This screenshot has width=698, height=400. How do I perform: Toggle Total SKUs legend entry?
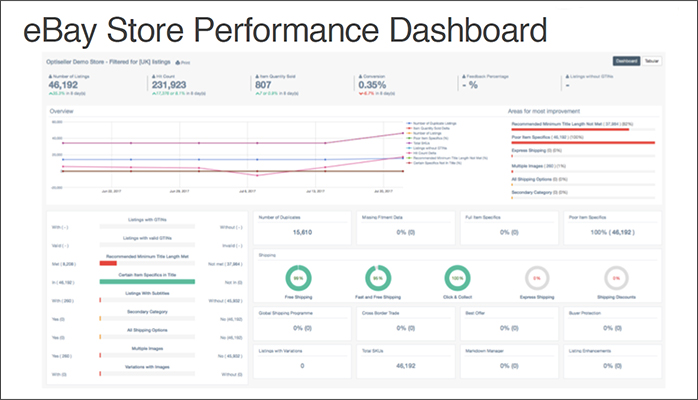point(419,143)
